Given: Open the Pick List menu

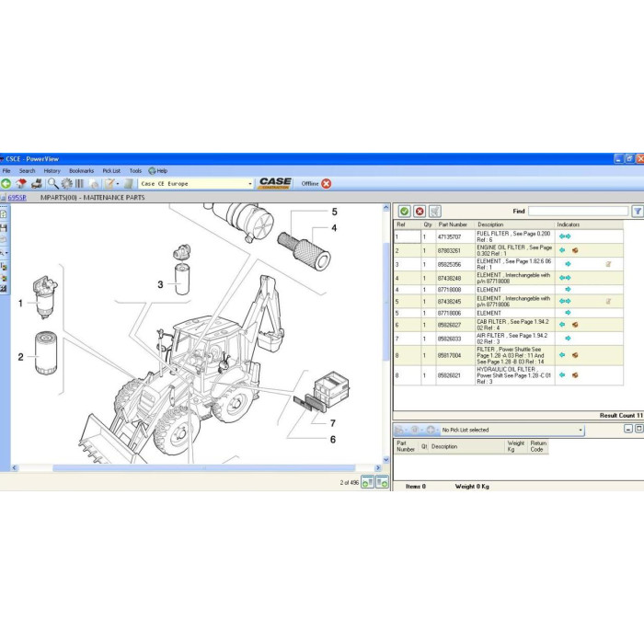Looking at the screenshot, I should (x=111, y=171).
